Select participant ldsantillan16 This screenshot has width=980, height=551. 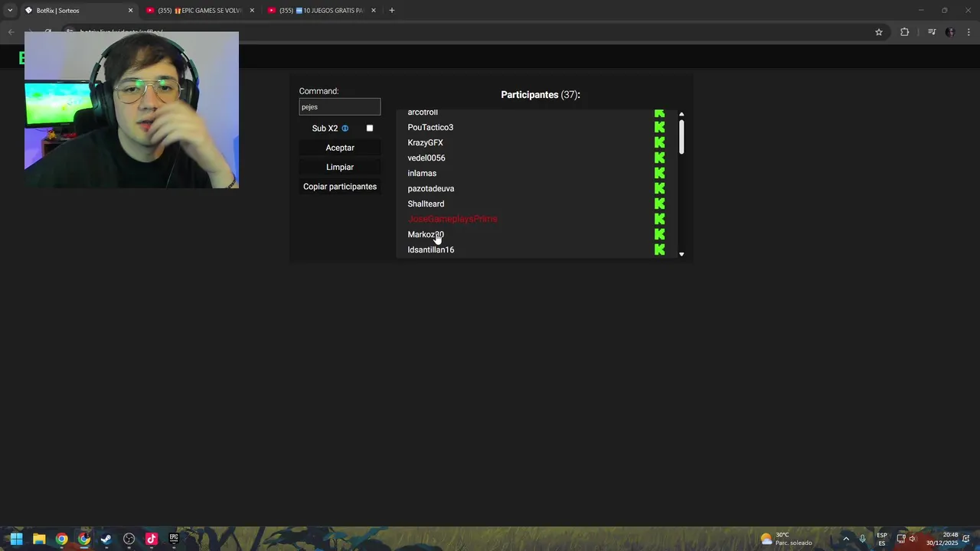coord(431,249)
